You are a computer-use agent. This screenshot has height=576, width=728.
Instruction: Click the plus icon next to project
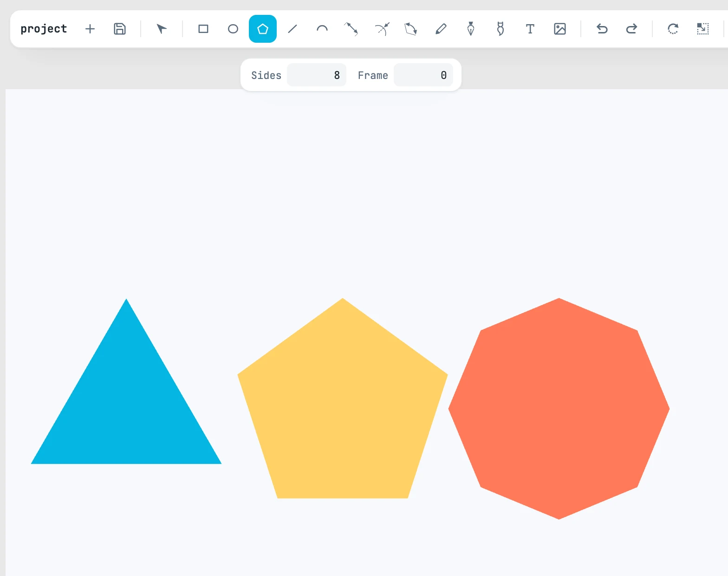click(90, 29)
